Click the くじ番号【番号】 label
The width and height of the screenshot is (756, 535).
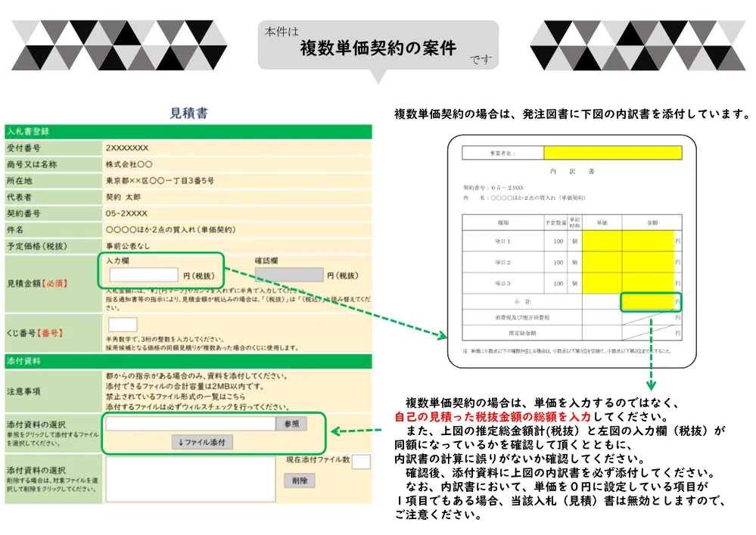pyautogui.click(x=35, y=333)
